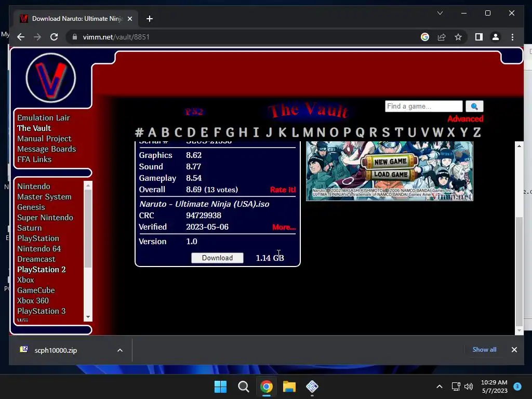This screenshot has height=399, width=532.
Task: Select Nintendo 64 in the systems list
Action: tap(39, 249)
